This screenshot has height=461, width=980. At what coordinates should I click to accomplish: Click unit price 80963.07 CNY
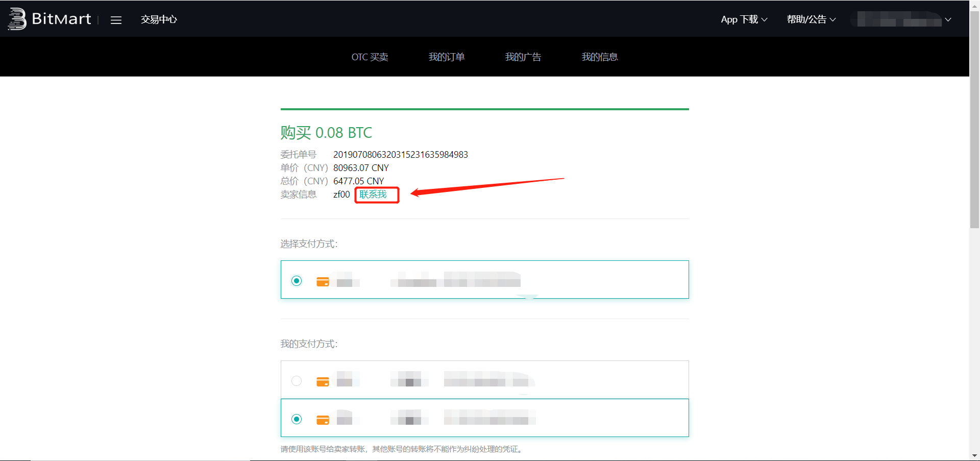point(361,168)
